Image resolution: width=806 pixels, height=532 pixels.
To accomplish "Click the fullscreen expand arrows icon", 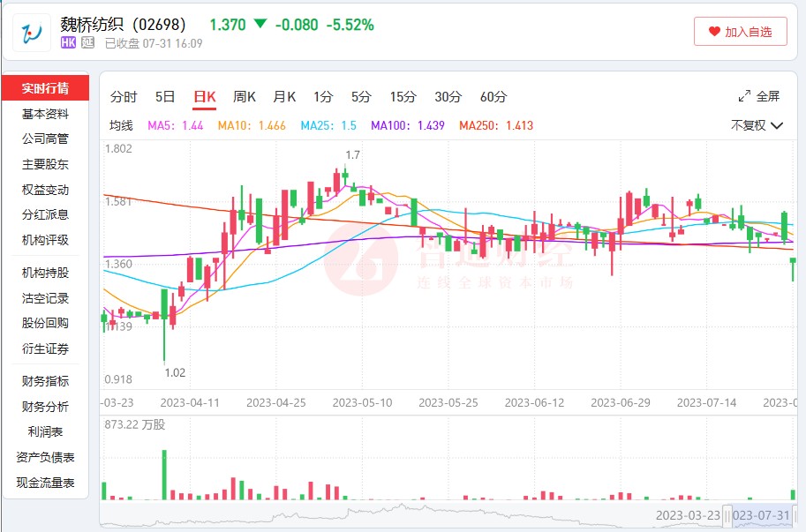I will tap(744, 96).
